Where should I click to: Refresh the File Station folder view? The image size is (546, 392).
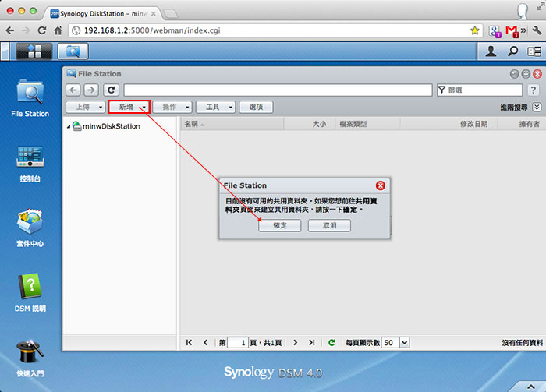point(111,90)
